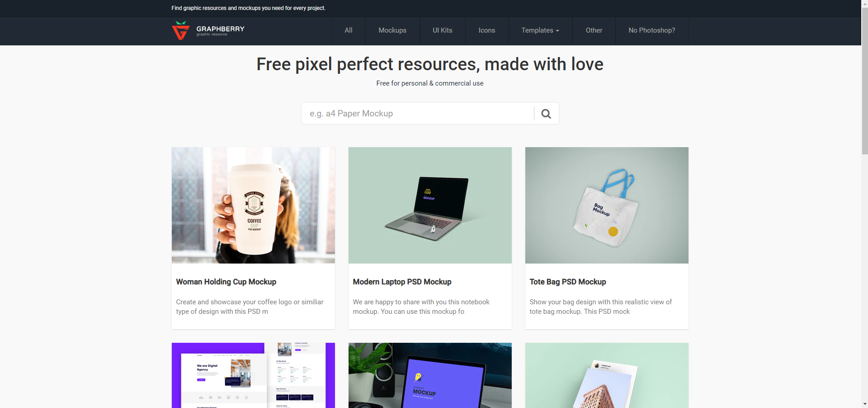Focus the a4 Paper Mockup search field
The height and width of the screenshot is (408, 868).
pos(417,113)
